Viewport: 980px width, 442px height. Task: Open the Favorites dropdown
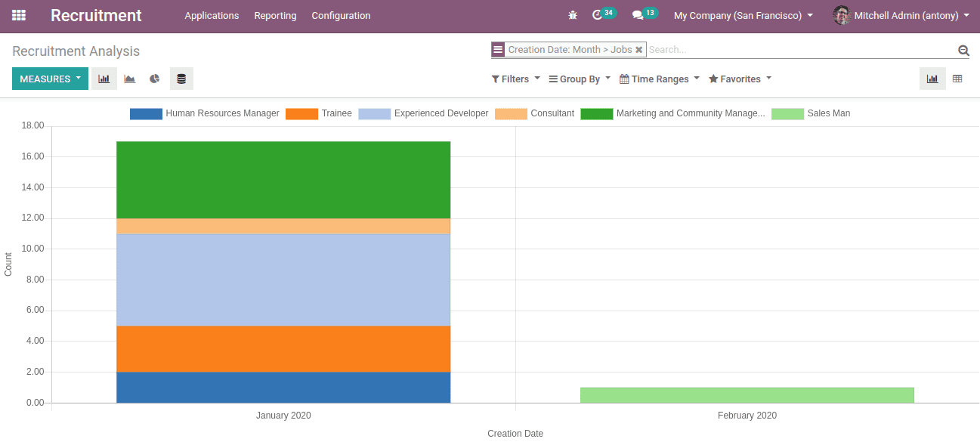[x=740, y=79]
